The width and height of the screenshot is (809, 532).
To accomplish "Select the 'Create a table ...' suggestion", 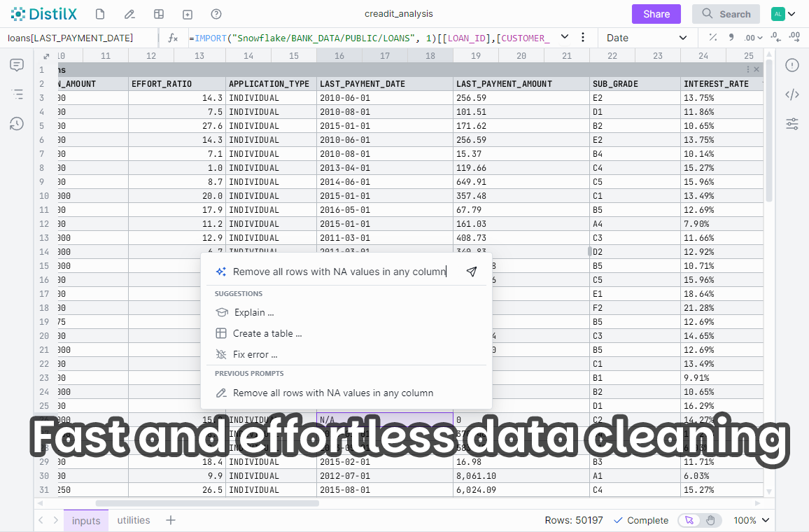I will coord(267,333).
